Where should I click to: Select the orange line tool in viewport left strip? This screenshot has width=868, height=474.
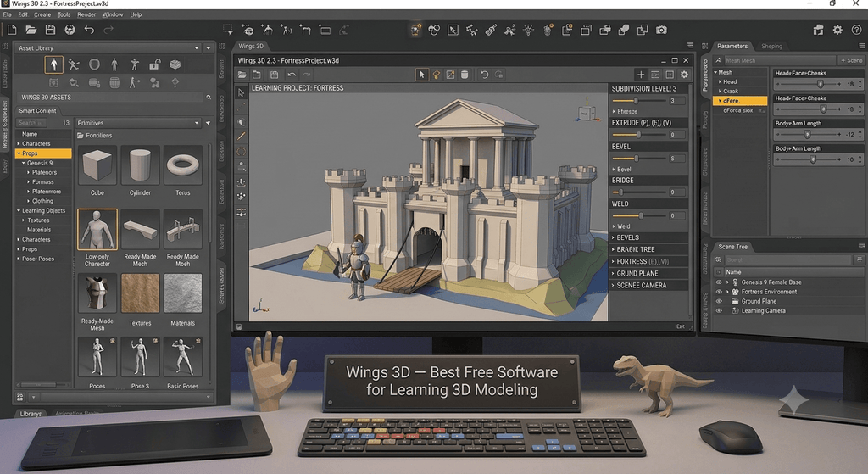coord(242,137)
